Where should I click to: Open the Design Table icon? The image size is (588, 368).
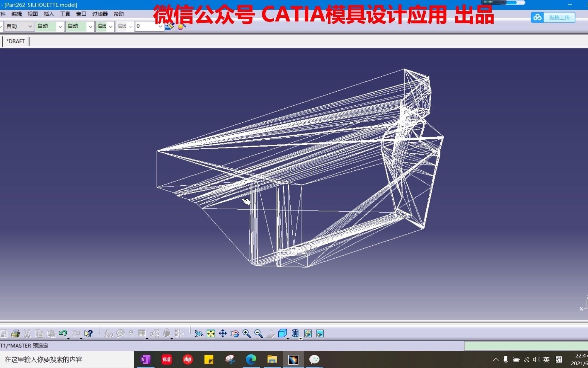pyautogui.click(x=142, y=333)
